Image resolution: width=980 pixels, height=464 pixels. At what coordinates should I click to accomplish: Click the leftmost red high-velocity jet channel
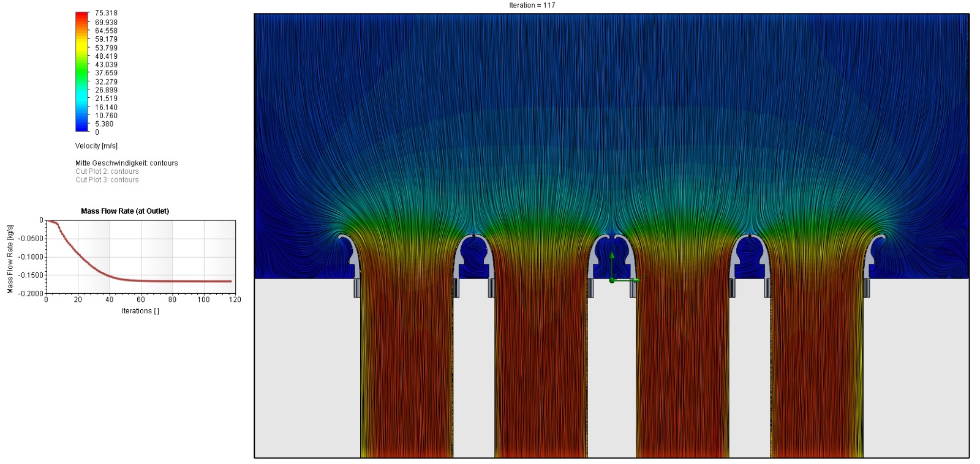[x=407, y=367]
